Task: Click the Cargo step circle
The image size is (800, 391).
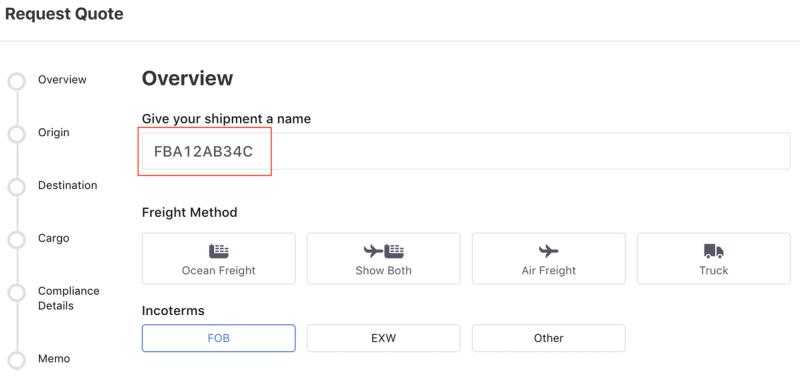Action: click(17, 239)
